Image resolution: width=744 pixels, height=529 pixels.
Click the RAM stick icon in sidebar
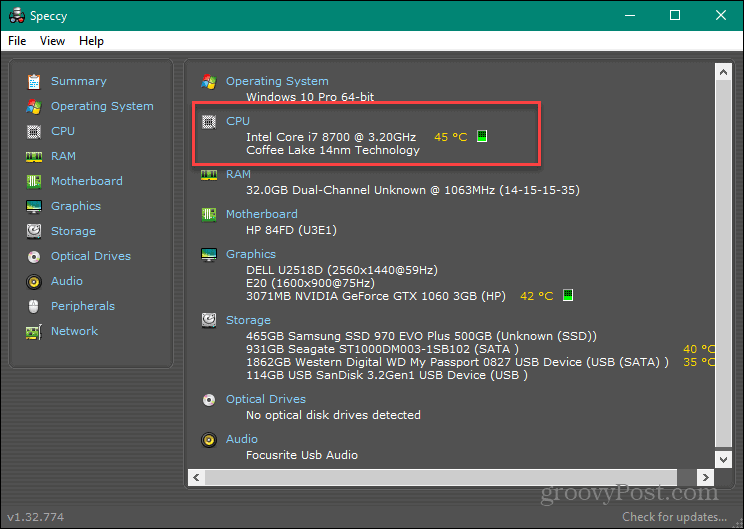point(34,157)
